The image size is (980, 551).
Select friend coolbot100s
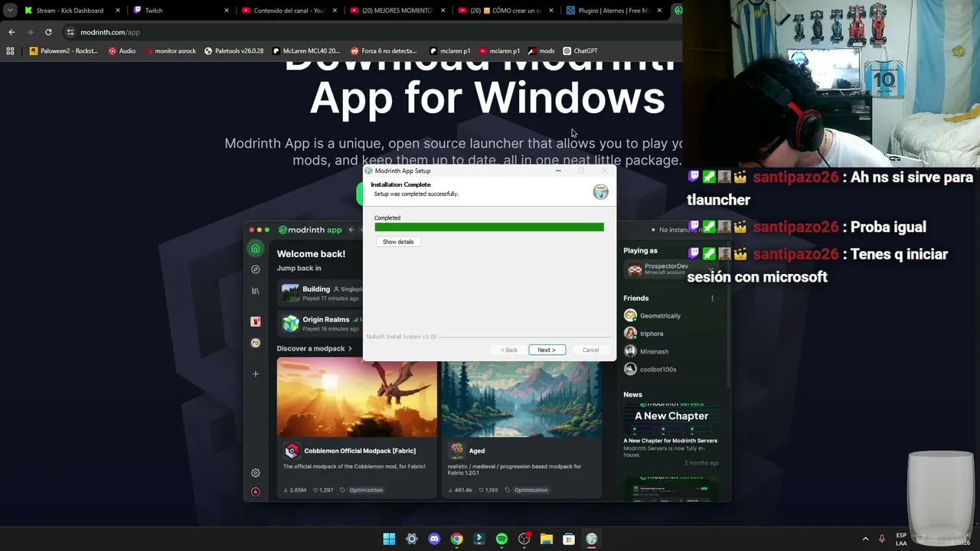650,369
